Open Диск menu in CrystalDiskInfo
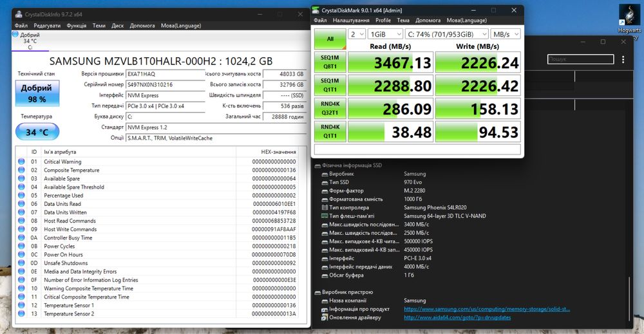This screenshot has width=644, height=334. 117,26
